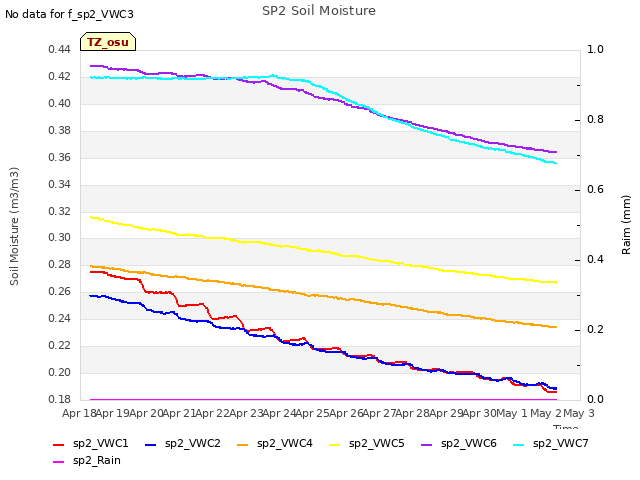
Task: Click the blue sp2_VWC2 legend swatch
Action: click(151, 444)
